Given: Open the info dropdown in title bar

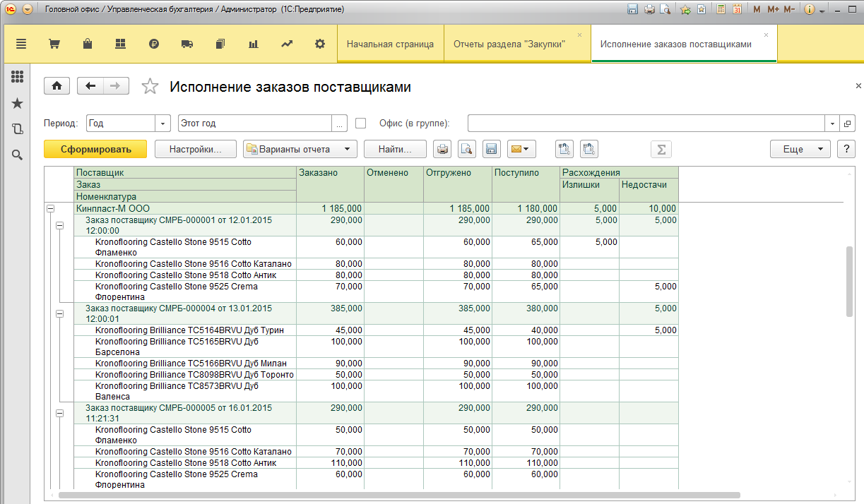Looking at the screenshot, I should [x=814, y=10].
